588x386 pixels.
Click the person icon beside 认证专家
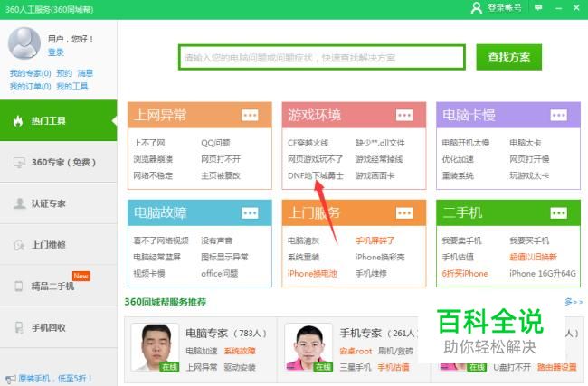tap(19, 203)
